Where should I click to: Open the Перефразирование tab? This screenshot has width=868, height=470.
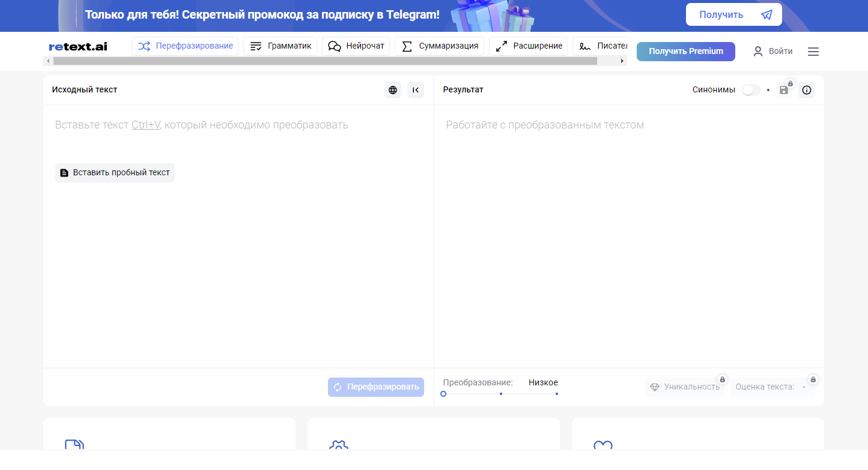185,46
